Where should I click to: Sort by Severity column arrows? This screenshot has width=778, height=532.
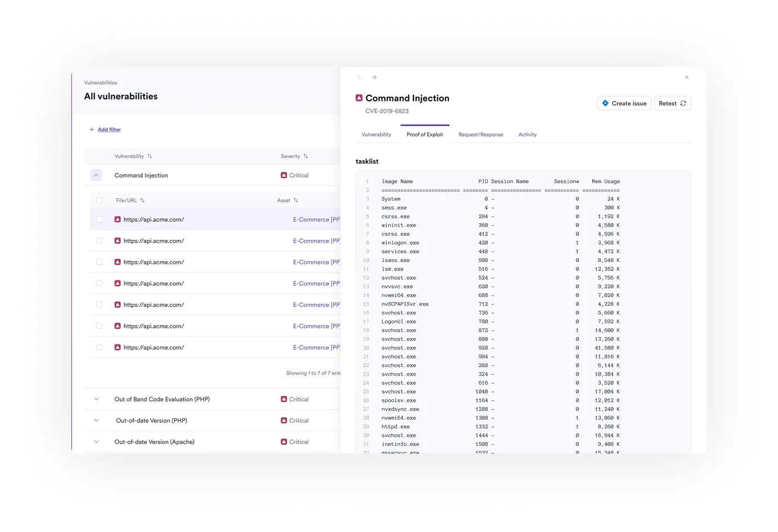pyautogui.click(x=306, y=156)
